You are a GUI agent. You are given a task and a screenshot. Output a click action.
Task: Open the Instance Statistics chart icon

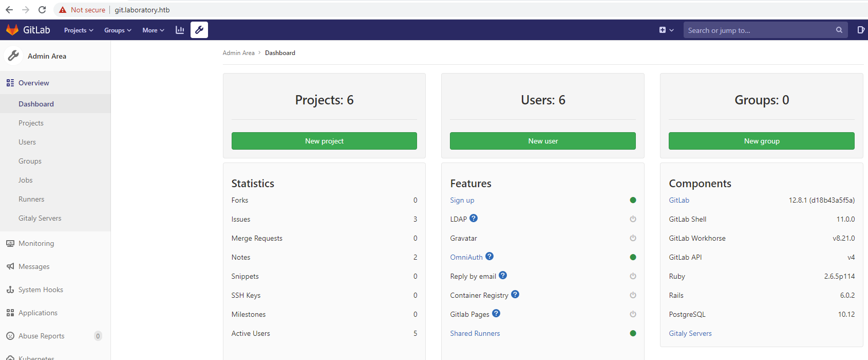180,30
